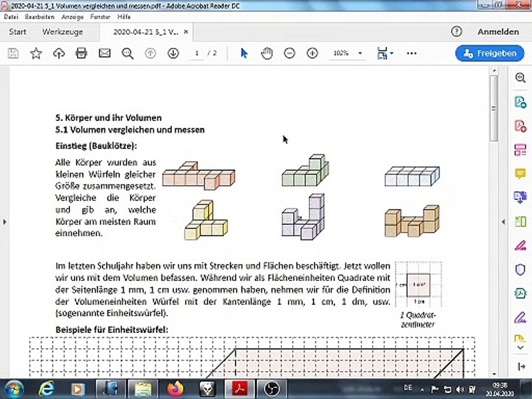
Task: Open search tool in right sidebar
Action: point(520,78)
